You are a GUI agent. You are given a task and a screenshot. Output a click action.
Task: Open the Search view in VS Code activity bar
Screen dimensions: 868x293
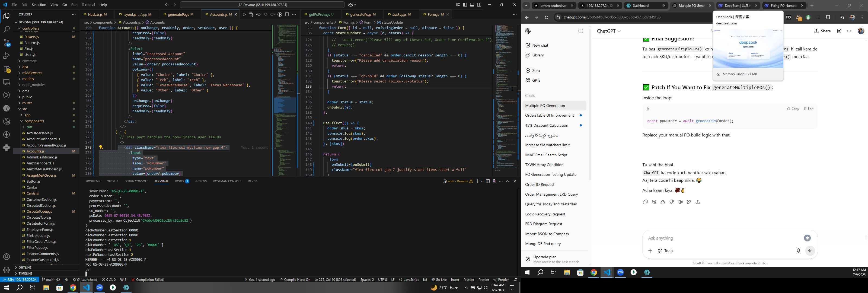7,29
